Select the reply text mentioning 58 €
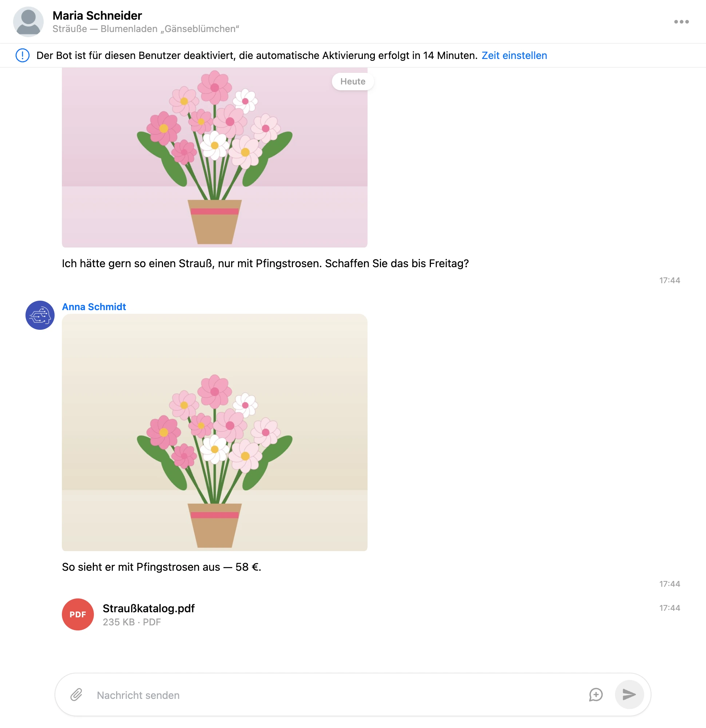This screenshot has width=706, height=728. [162, 567]
